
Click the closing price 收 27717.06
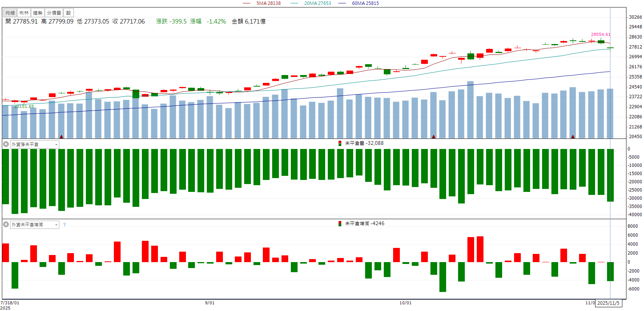pos(129,22)
